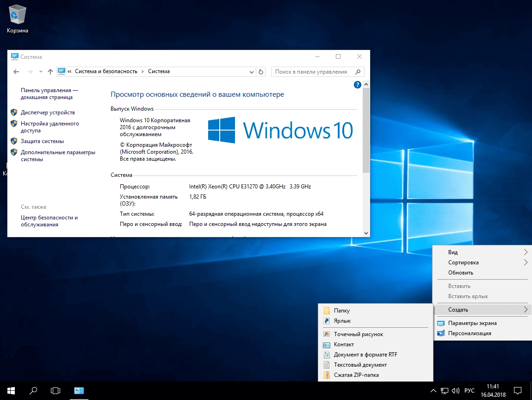
Task: Open Диспетчер устройств link
Action: click(x=48, y=112)
